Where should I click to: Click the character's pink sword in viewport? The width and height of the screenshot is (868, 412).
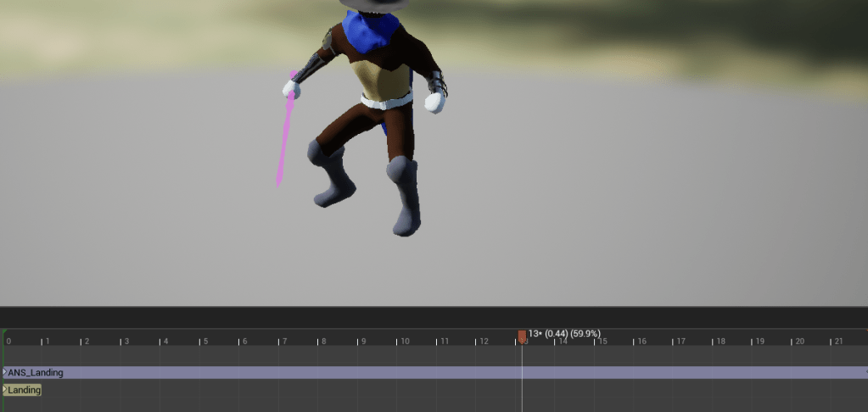(285, 140)
